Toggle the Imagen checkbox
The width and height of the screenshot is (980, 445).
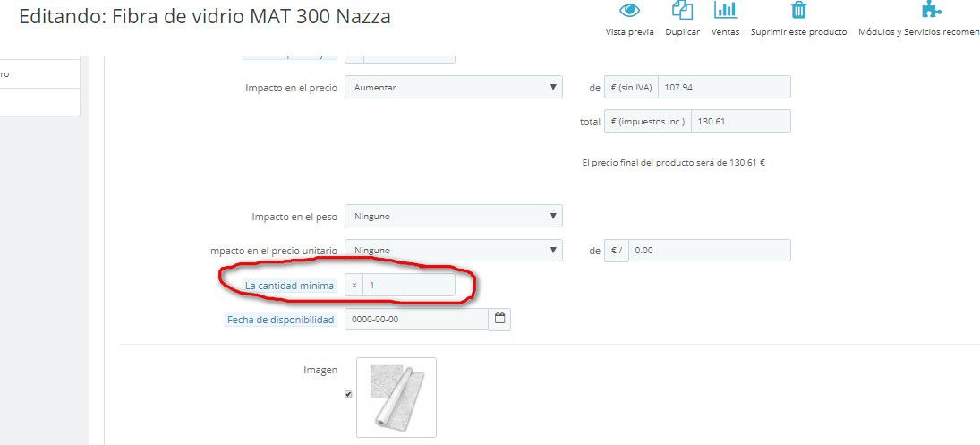348,394
